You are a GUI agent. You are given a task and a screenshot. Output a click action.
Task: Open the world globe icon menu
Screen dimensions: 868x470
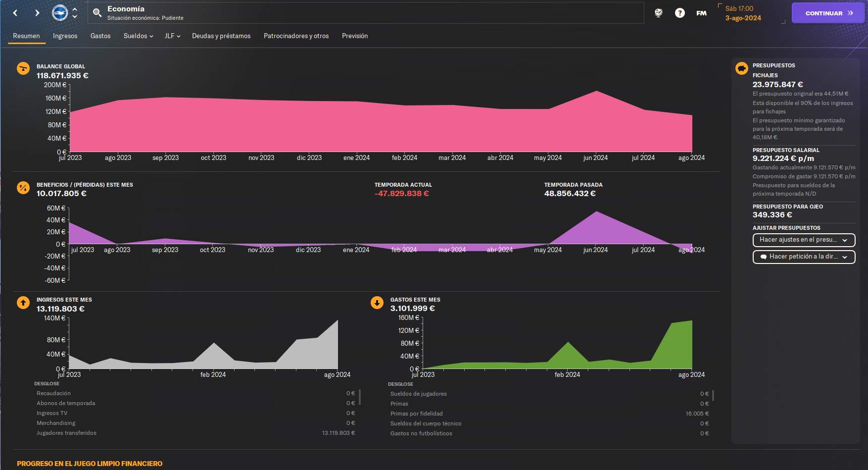[x=659, y=13]
